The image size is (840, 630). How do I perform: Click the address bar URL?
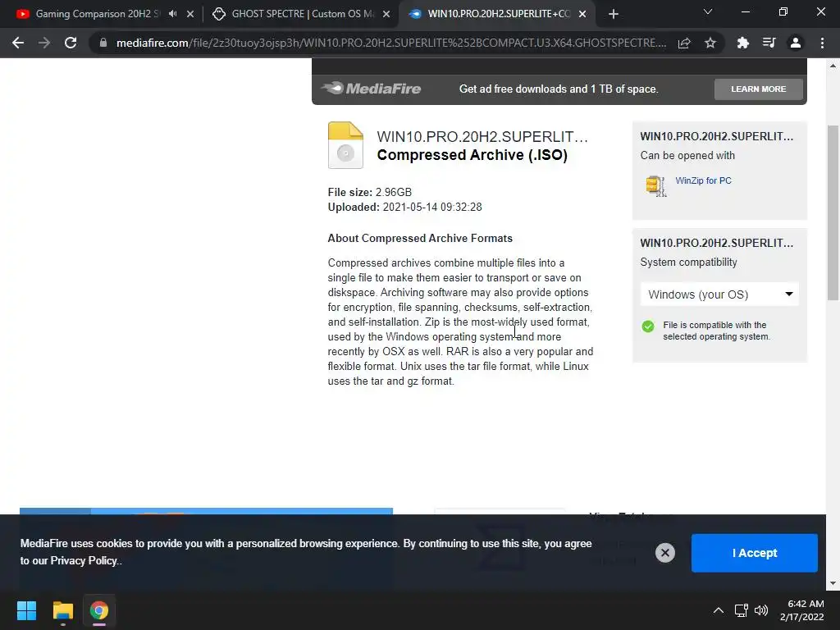click(x=391, y=43)
